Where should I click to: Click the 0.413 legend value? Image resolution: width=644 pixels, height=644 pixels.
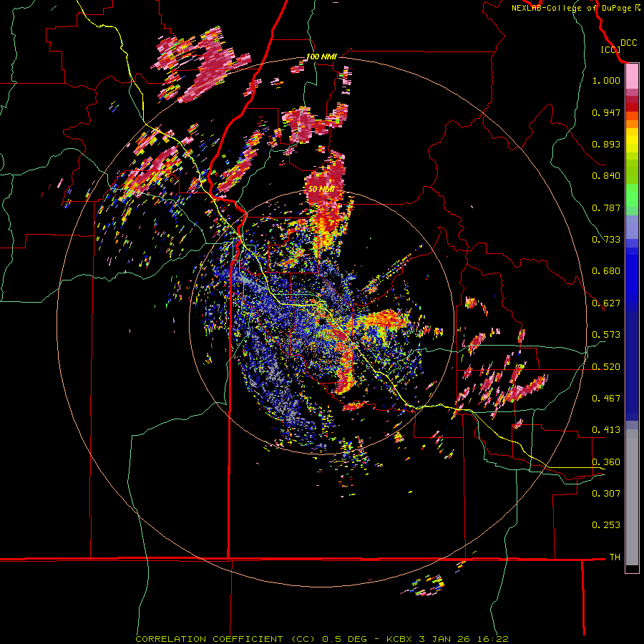point(606,430)
